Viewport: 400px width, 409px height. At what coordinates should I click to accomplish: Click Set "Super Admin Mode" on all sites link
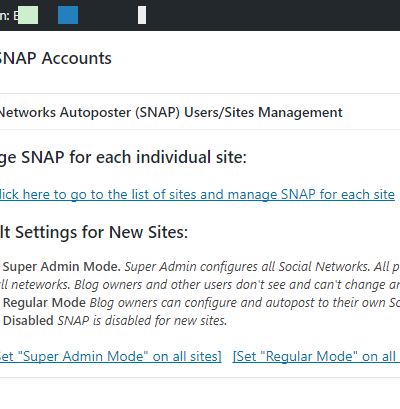click(111, 357)
